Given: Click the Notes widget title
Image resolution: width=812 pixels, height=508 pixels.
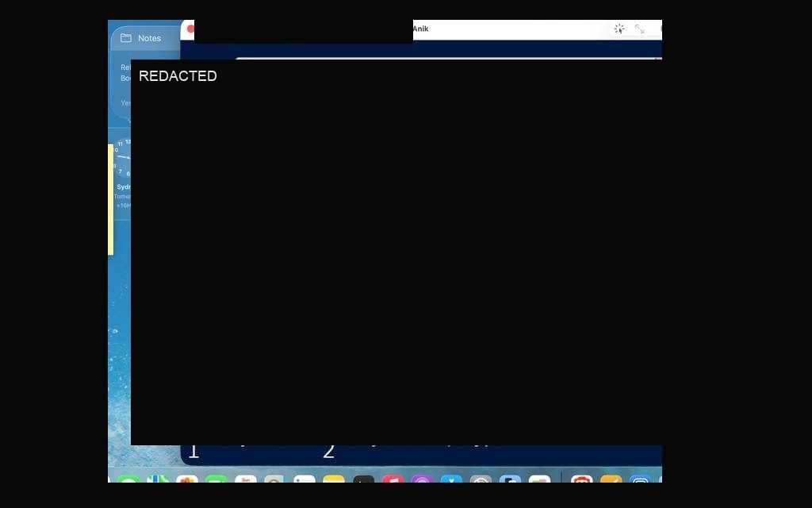Looking at the screenshot, I should point(149,38).
